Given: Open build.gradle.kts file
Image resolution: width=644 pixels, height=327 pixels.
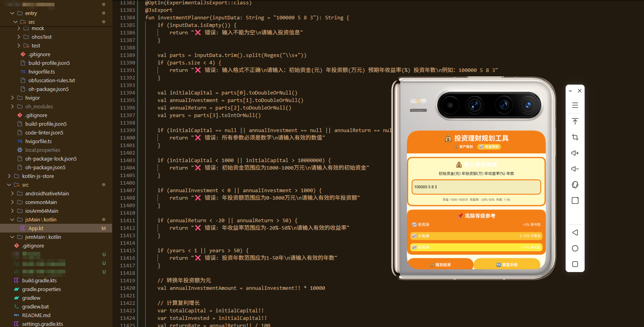Looking at the screenshot, I should (39, 280).
